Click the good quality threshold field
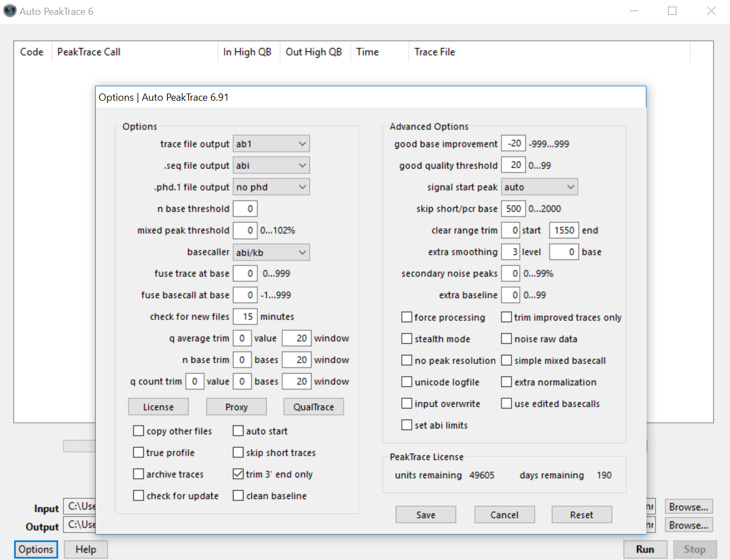The width and height of the screenshot is (730, 560). coord(513,165)
